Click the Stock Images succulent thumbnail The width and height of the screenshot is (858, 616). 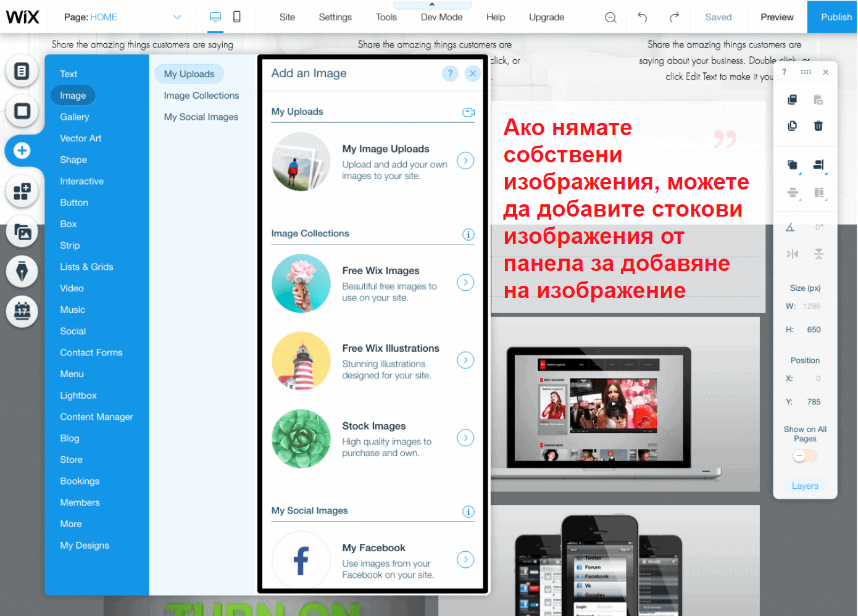301,439
